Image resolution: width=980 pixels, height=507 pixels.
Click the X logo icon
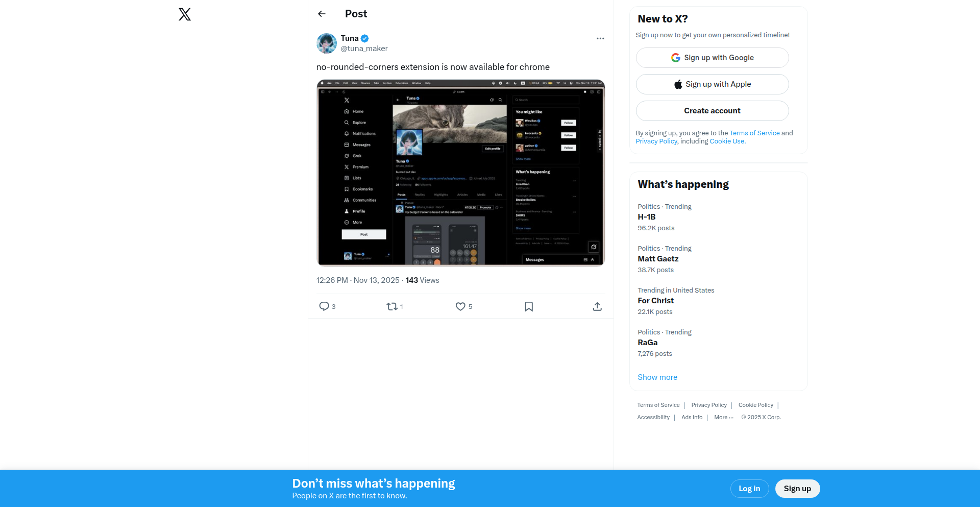(x=185, y=14)
